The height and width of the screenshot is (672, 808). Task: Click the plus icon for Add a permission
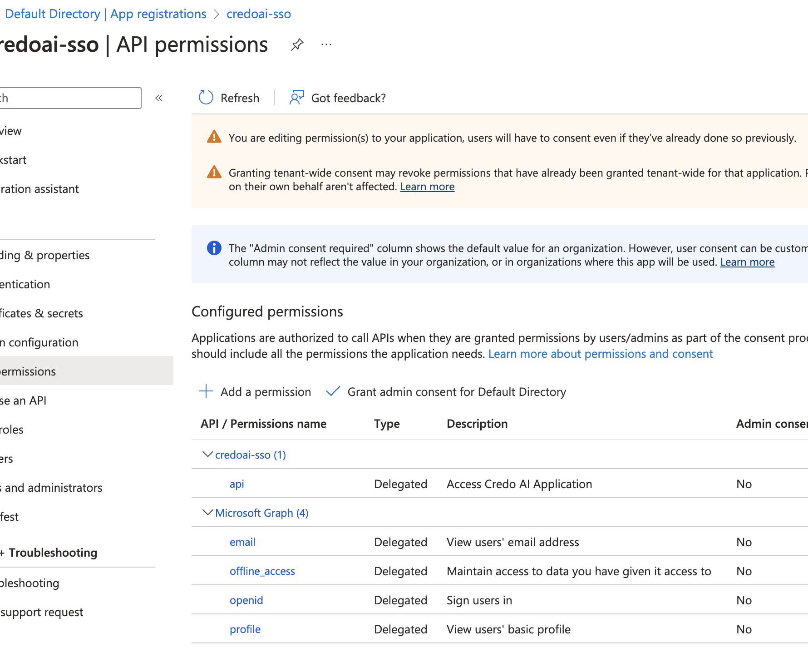click(206, 391)
